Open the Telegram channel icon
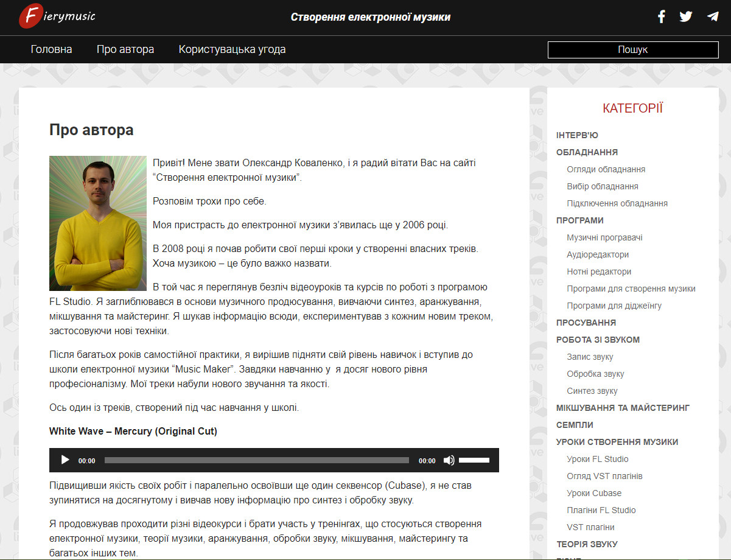The height and width of the screenshot is (560, 731). coord(713,17)
